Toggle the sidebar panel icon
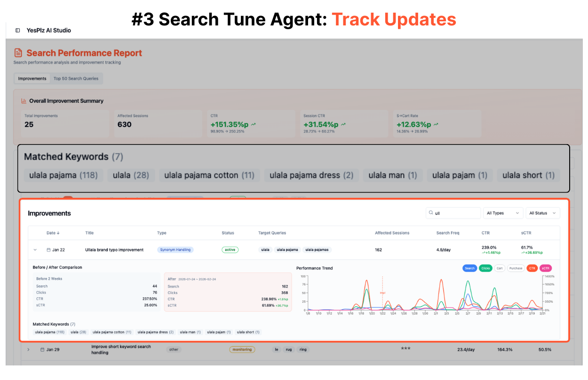Viewport: 588px width, 380px height. (18, 31)
